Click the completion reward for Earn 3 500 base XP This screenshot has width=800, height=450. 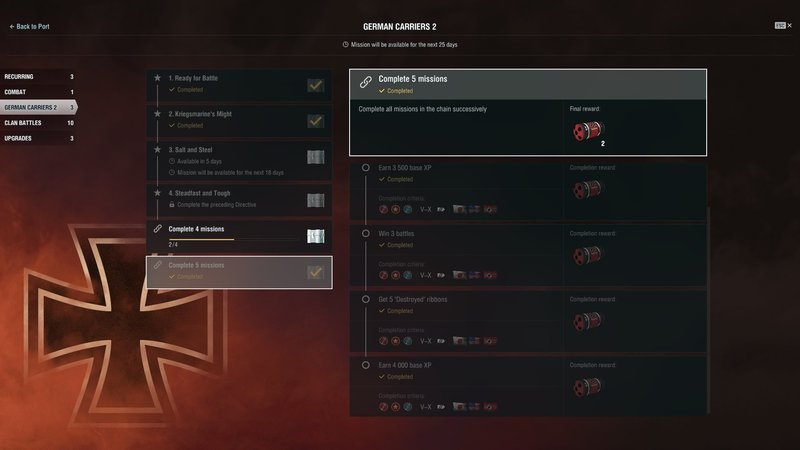[x=587, y=190]
